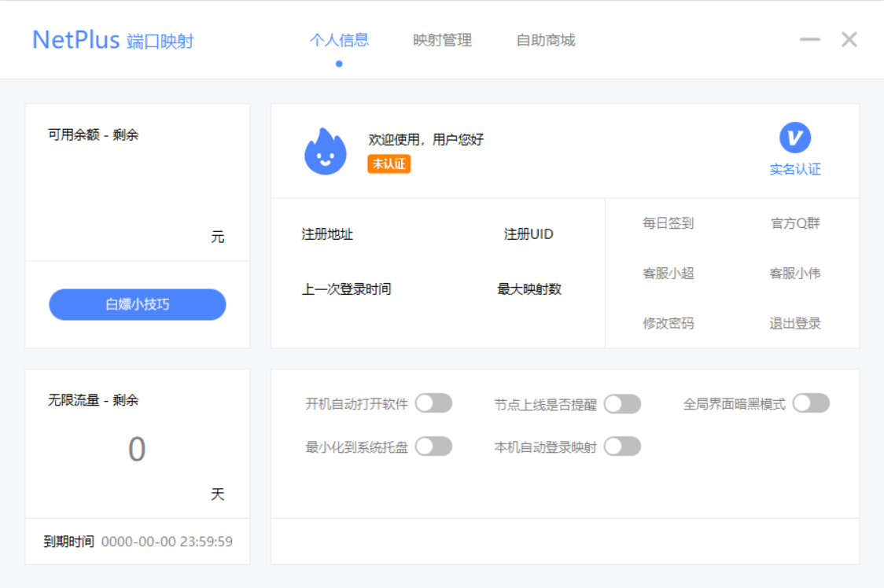The height and width of the screenshot is (588, 884).
Task: Switch to the 映射管理 tab
Action: coord(442,40)
